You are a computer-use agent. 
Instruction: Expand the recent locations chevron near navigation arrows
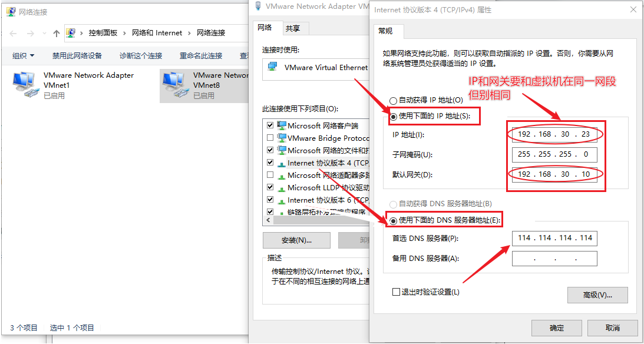coord(44,34)
